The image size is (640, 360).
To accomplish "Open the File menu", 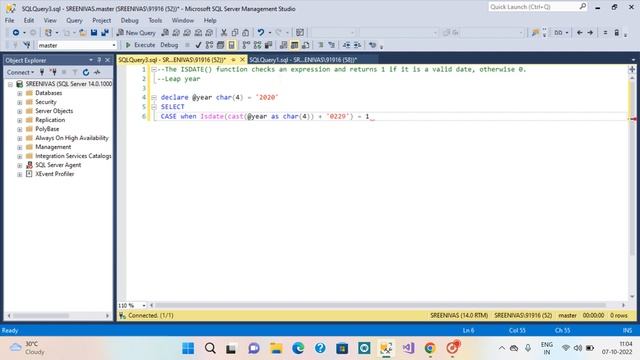I will click(x=9, y=20).
